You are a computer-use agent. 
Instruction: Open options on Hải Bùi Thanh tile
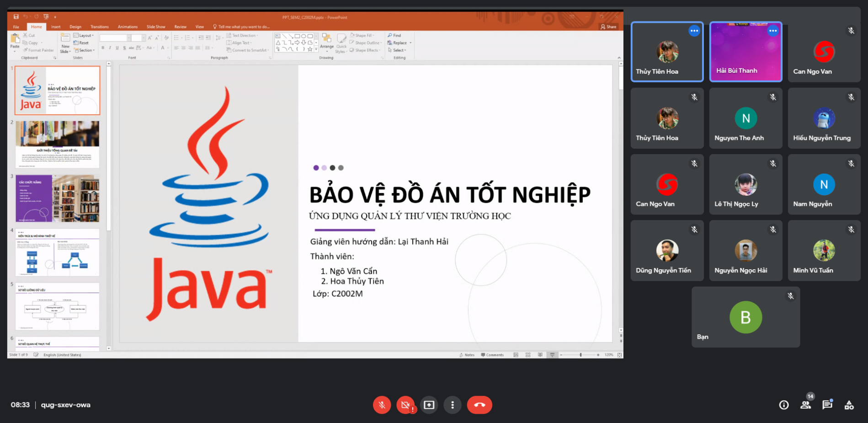coord(773,31)
